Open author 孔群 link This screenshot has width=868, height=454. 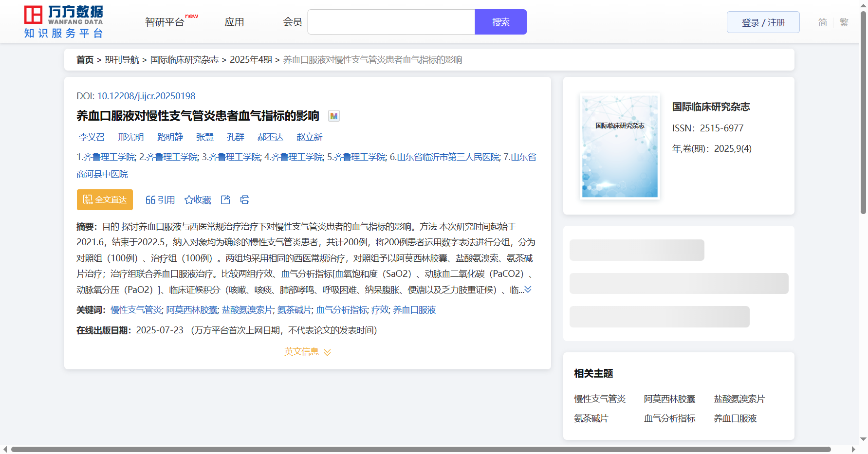236,137
